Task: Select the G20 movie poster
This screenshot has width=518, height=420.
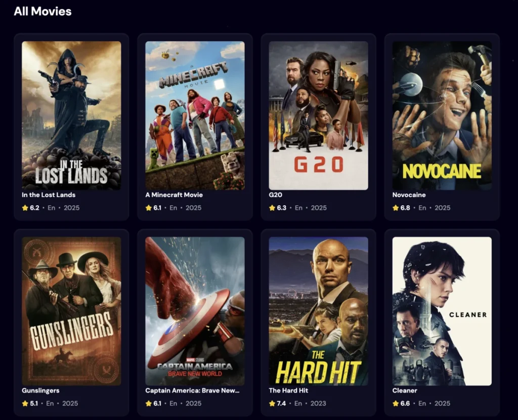Action: click(319, 116)
